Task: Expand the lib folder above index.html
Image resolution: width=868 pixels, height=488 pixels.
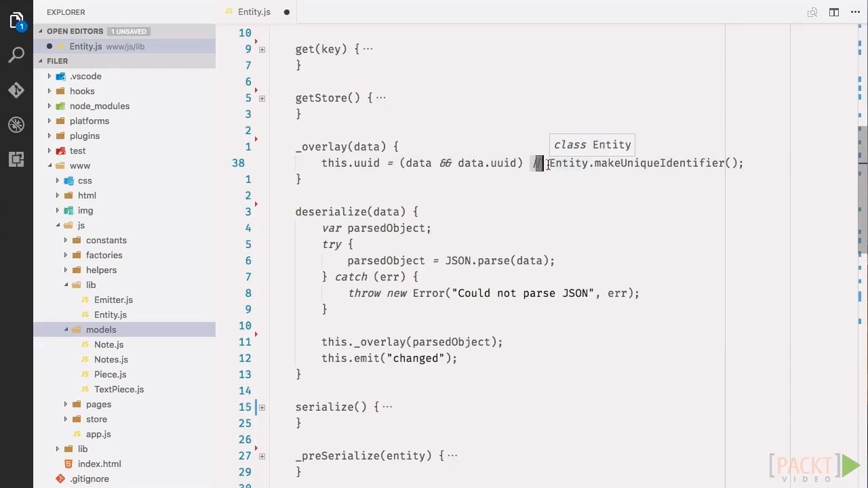Action: point(83,449)
